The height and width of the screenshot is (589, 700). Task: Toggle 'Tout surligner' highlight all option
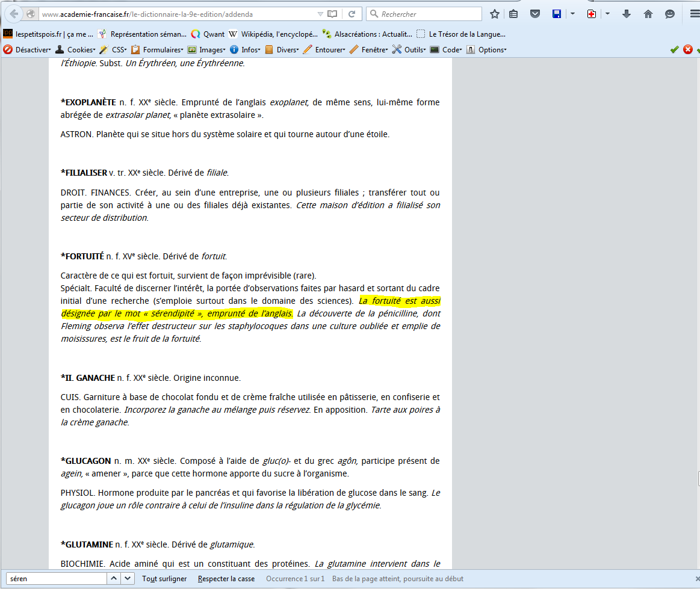(x=164, y=579)
